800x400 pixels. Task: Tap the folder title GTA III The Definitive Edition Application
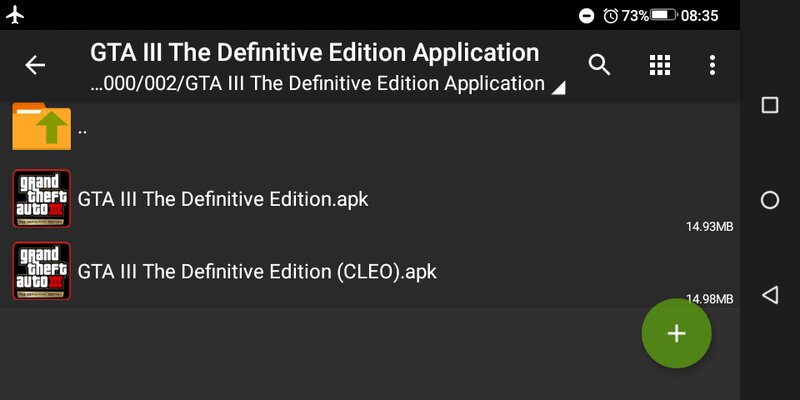click(315, 53)
